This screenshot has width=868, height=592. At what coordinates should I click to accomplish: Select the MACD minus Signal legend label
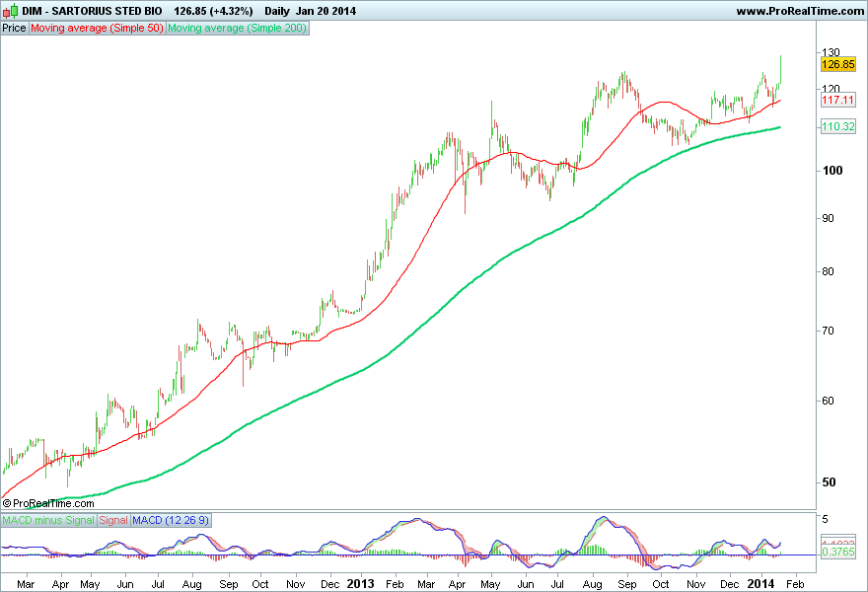48,521
